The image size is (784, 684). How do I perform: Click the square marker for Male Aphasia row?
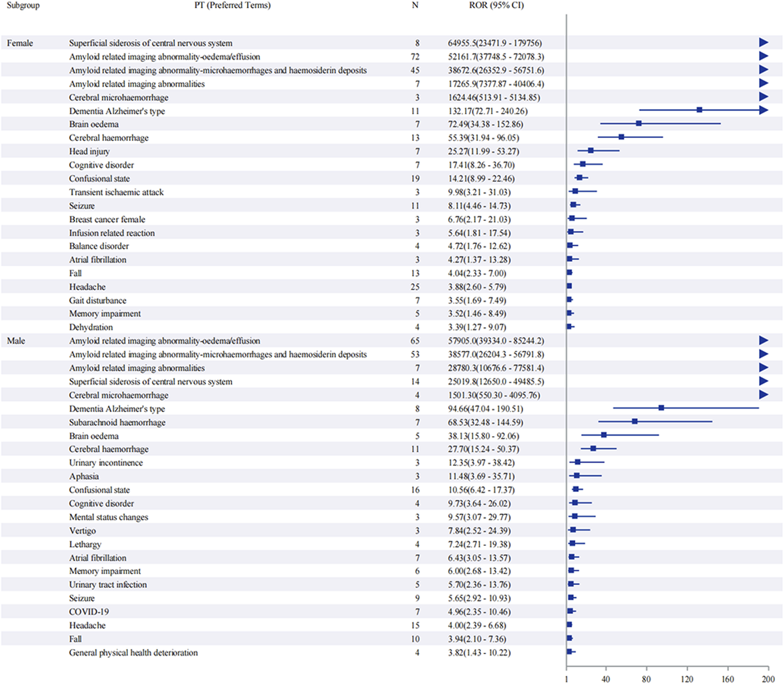point(576,476)
